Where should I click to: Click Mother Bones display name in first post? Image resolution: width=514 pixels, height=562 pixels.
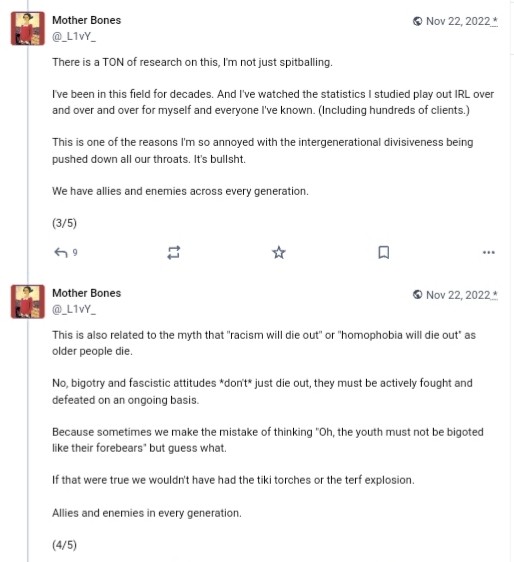click(86, 20)
